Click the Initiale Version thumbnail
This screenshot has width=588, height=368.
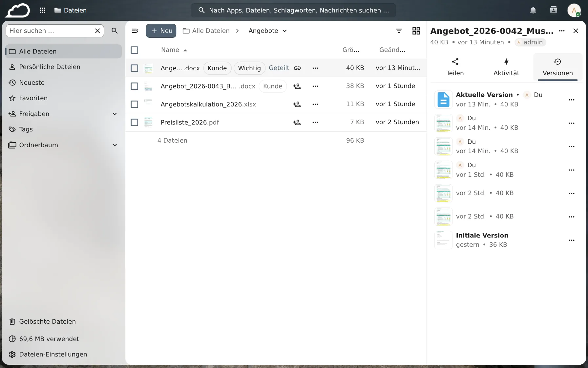[444, 240]
